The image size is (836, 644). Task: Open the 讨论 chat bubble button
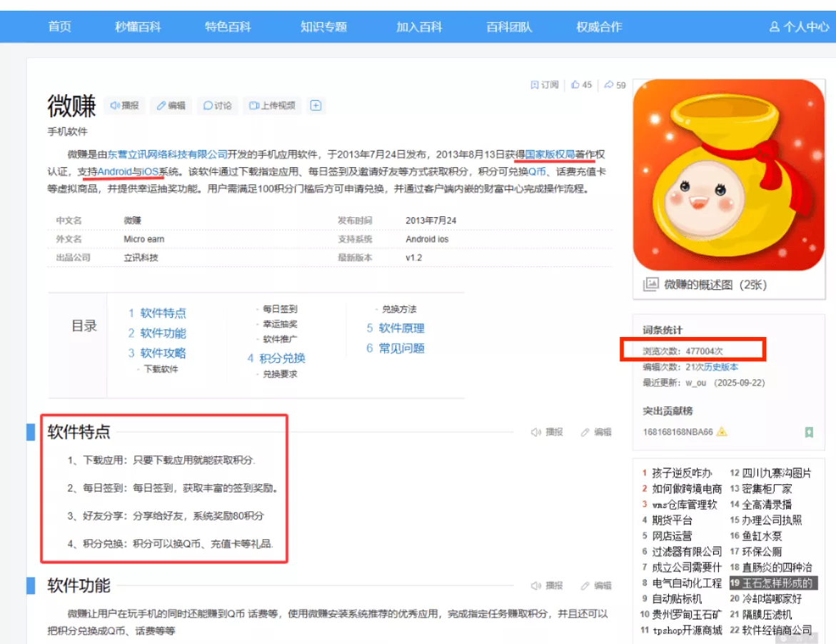coord(217,106)
